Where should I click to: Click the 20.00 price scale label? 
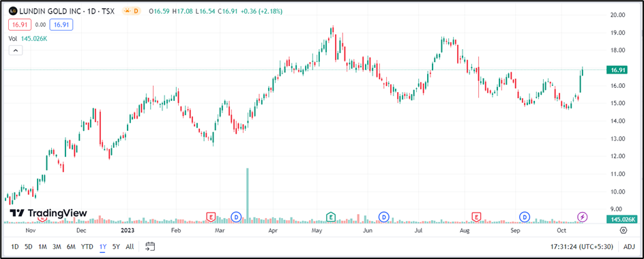(618, 15)
